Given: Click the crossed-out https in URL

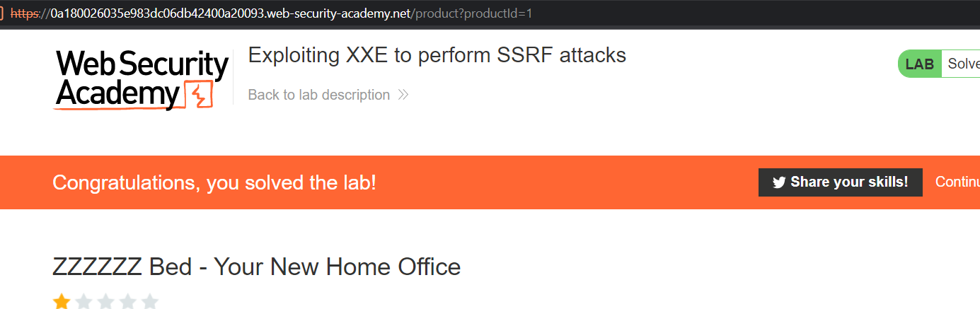Looking at the screenshot, I should click(25, 13).
